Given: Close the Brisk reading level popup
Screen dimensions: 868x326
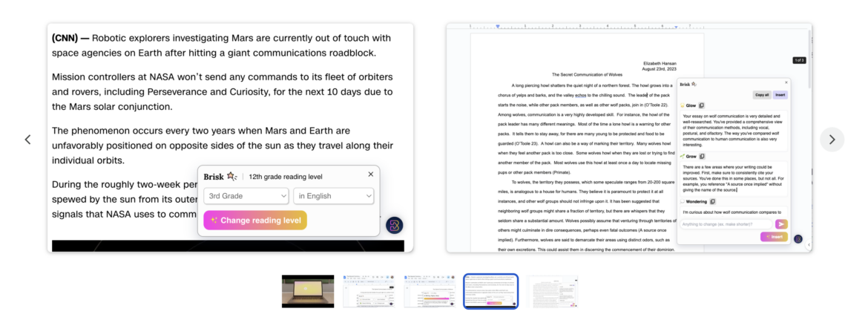Looking at the screenshot, I should [x=371, y=175].
